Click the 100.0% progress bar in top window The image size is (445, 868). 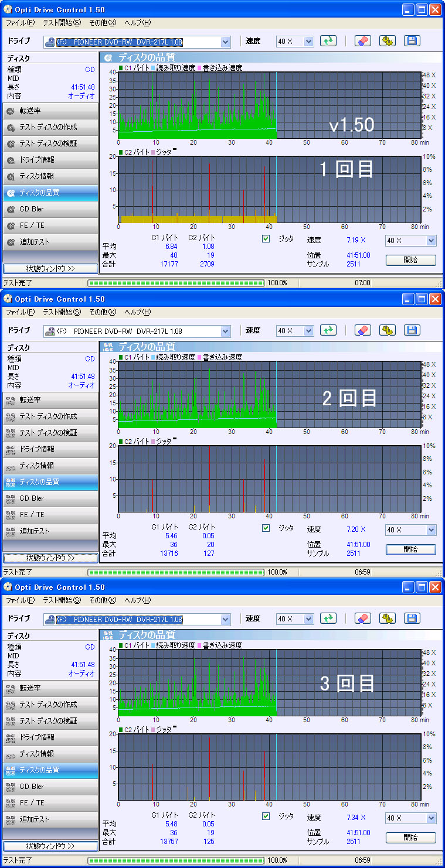176,283
